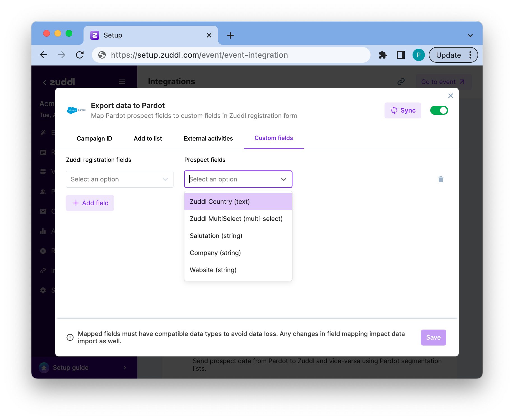Click the back chevron next to zuddl logo
514x420 pixels.
(44, 82)
